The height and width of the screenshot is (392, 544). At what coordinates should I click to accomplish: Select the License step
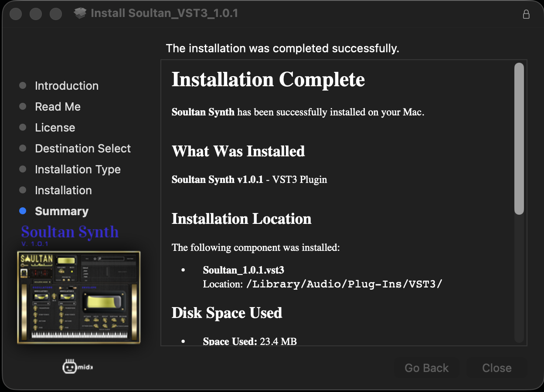55,128
